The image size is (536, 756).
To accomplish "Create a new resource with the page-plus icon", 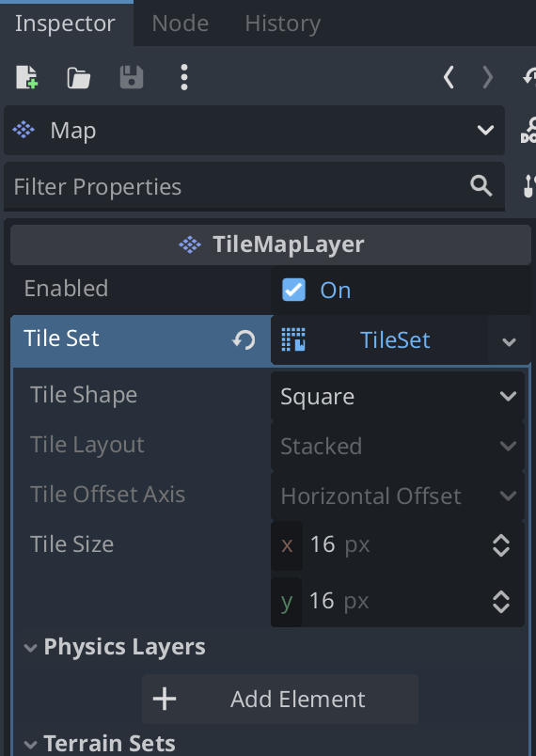I will click(27, 77).
